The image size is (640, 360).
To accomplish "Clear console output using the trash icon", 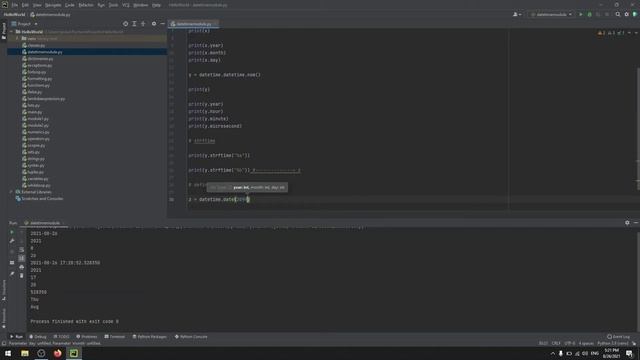I will coord(22,276).
